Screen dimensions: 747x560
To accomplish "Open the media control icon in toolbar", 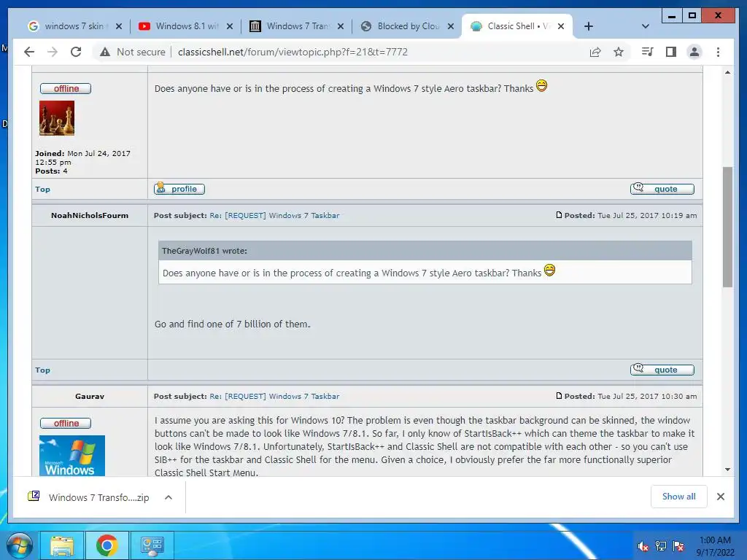I will pos(648,52).
